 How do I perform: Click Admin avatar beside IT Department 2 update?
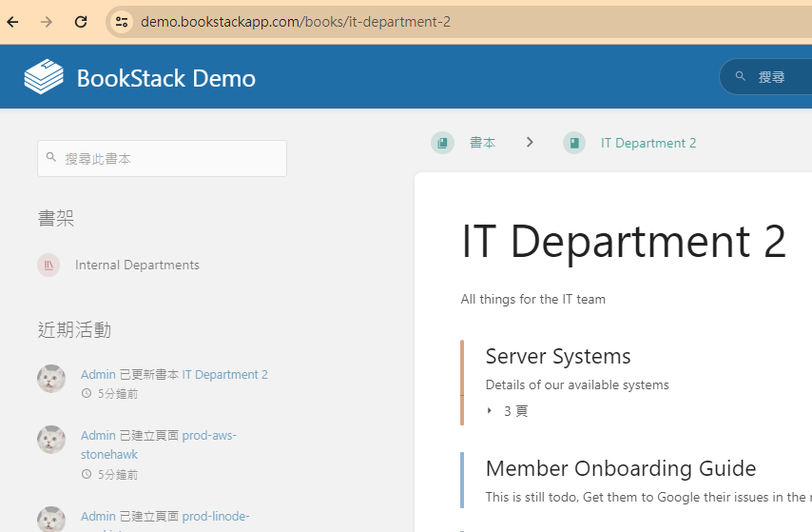(x=51, y=379)
